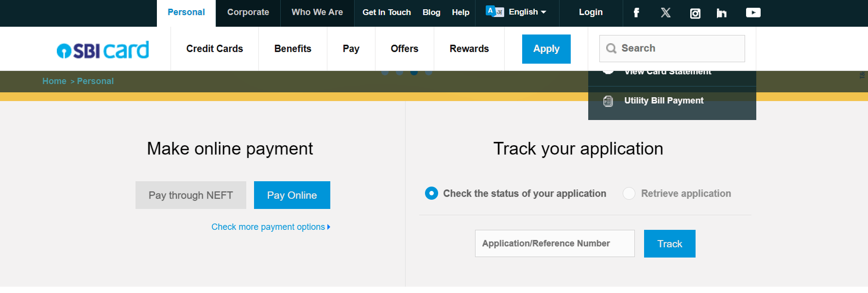868x293 pixels.
Task: Click the language translate icon
Action: point(495,11)
